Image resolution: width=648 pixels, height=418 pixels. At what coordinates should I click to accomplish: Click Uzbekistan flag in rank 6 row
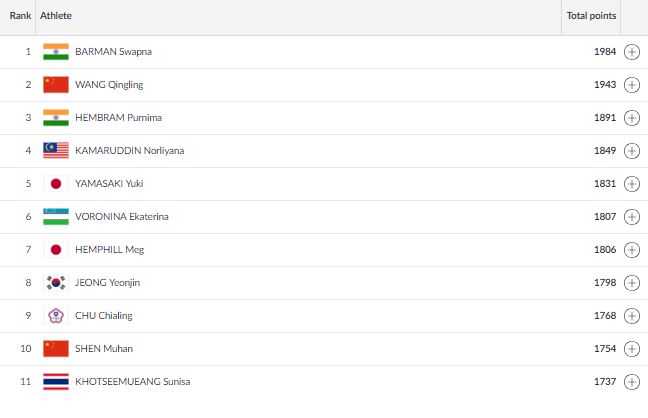56,217
